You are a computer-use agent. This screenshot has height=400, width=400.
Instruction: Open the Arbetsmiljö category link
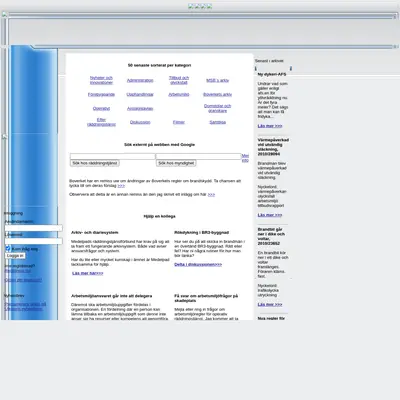coord(179,94)
